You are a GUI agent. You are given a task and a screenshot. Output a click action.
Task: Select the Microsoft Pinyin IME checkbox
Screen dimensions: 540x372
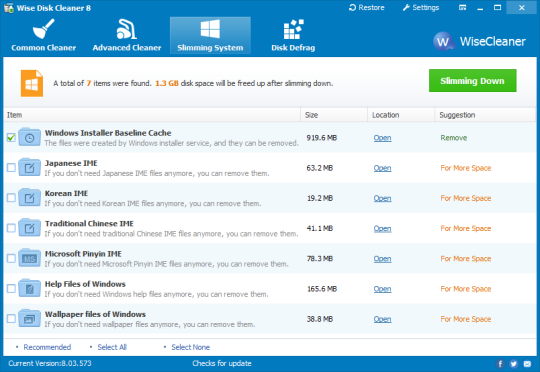point(11,258)
